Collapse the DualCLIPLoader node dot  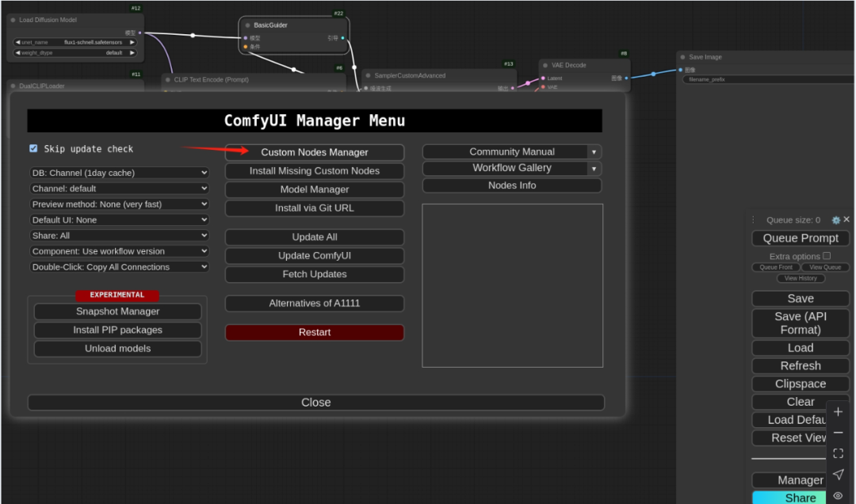[x=13, y=86]
